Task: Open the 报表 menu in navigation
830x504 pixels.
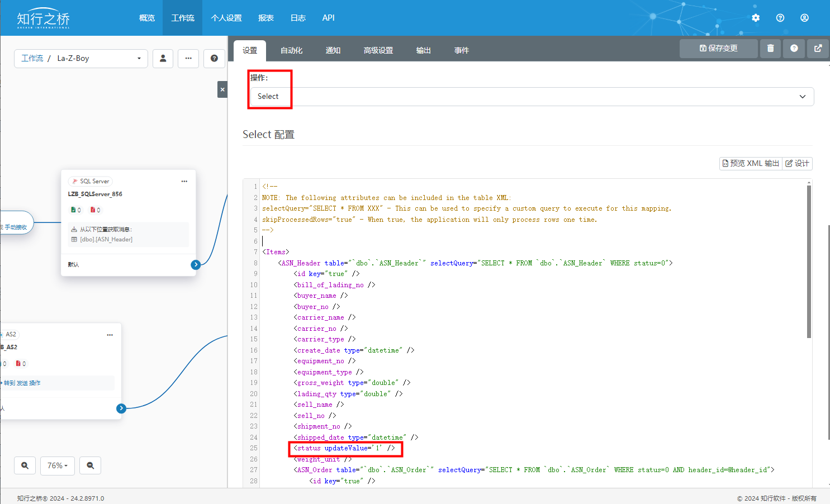Action: point(266,18)
